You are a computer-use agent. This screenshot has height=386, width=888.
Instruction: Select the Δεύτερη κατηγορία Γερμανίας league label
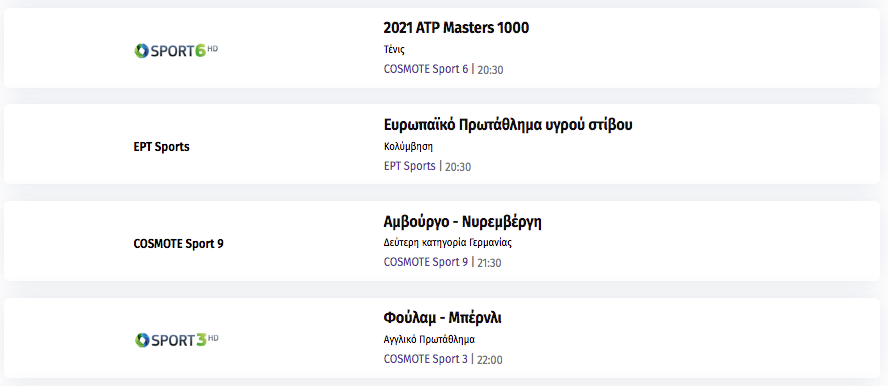pyautogui.click(x=448, y=243)
